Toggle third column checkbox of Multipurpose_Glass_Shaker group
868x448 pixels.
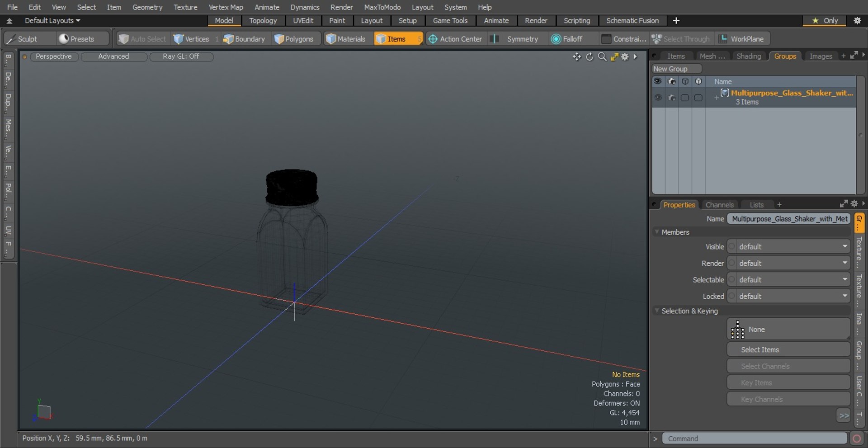pos(685,98)
